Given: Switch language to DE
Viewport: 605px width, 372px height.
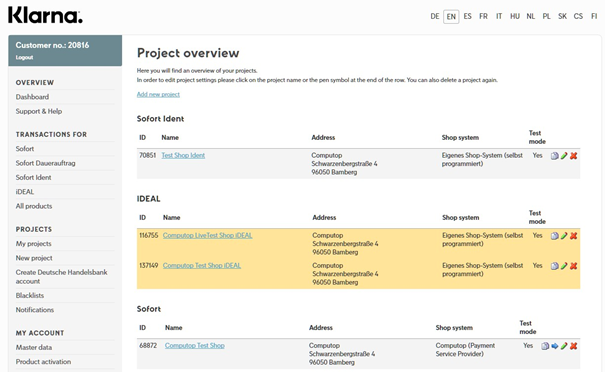Looking at the screenshot, I should [435, 16].
